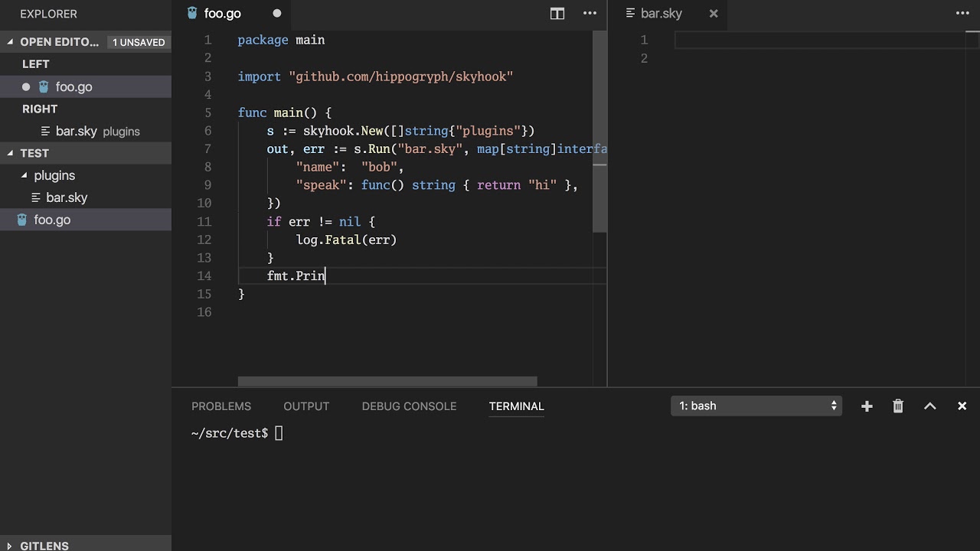Open the Output panel tab
Viewport: 980px width, 551px height.
(306, 406)
